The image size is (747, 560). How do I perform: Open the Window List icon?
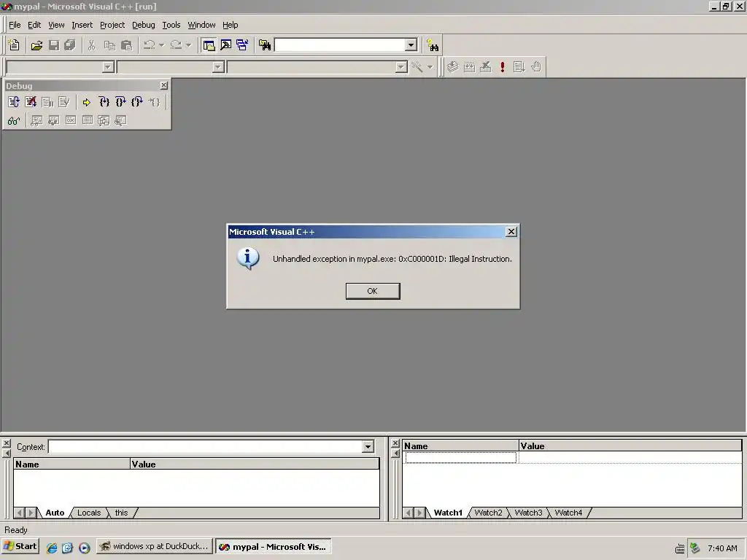click(242, 45)
